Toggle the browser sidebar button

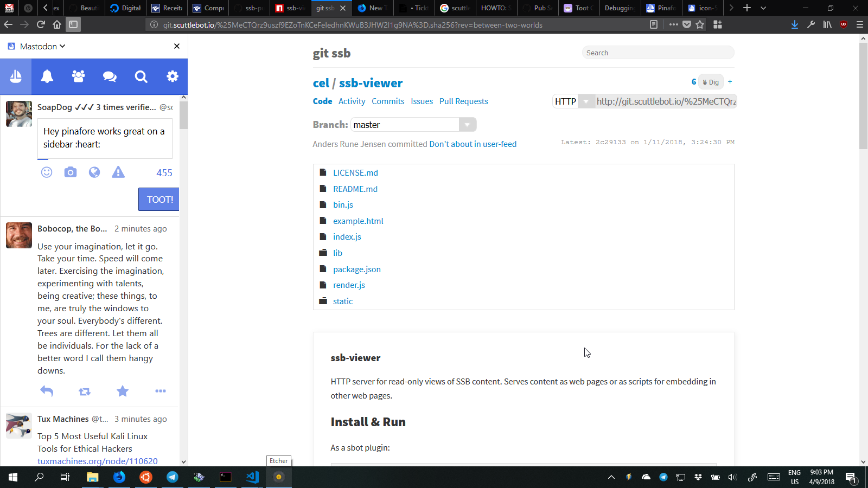[73, 24]
